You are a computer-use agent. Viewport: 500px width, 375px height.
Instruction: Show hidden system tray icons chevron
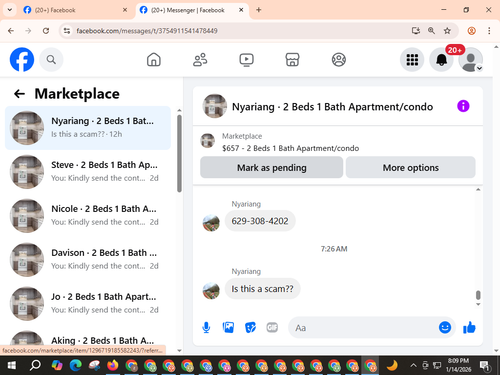413,365
